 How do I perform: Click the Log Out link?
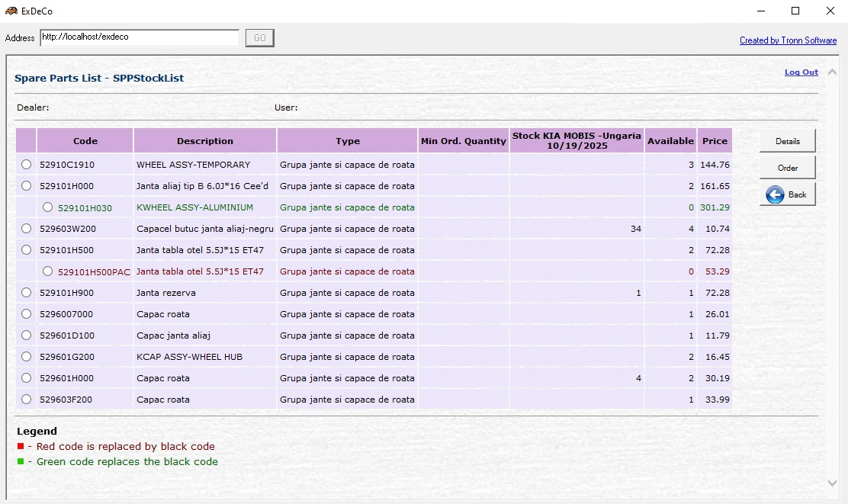tap(801, 72)
